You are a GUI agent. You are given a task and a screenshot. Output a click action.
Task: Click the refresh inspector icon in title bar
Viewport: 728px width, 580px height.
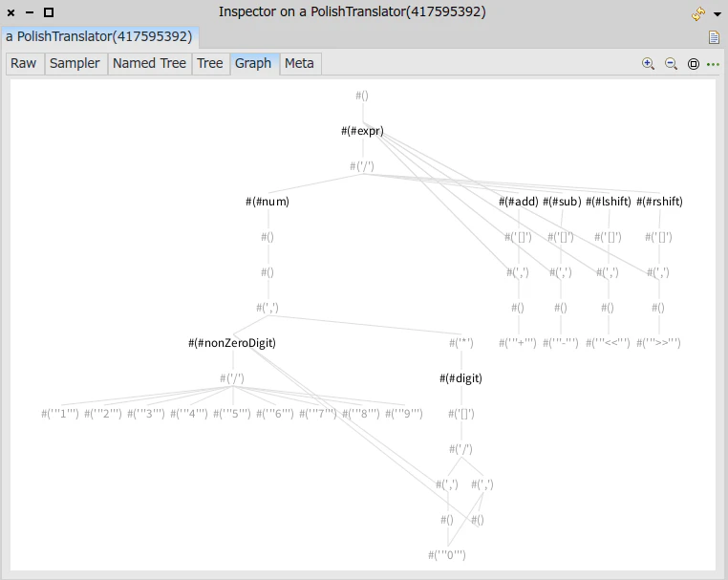point(697,14)
